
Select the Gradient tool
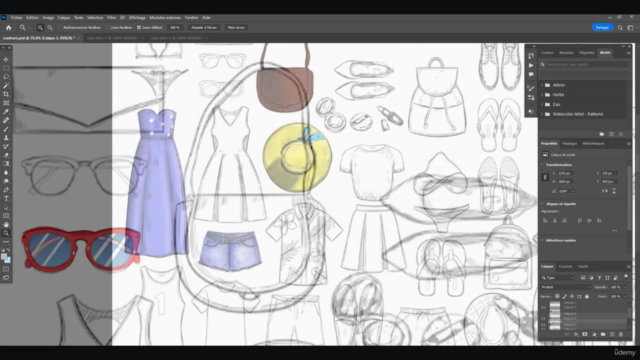click(6, 164)
